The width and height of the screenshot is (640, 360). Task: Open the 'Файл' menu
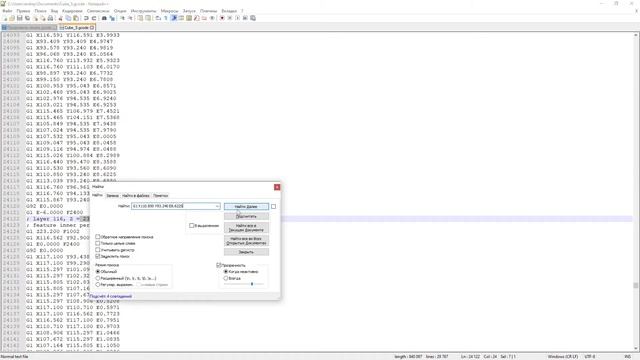click(x=7, y=11)
